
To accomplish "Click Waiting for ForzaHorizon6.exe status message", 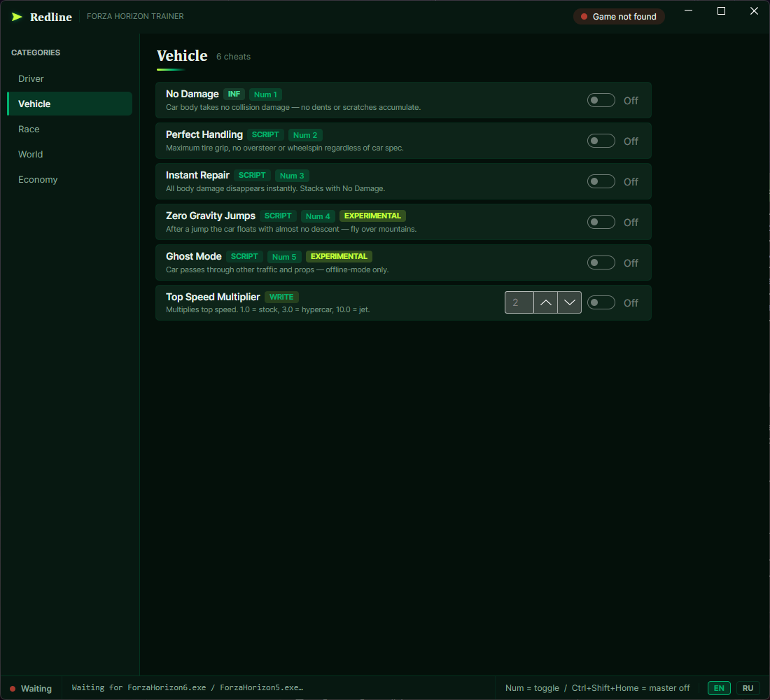I will pos(188,687).
